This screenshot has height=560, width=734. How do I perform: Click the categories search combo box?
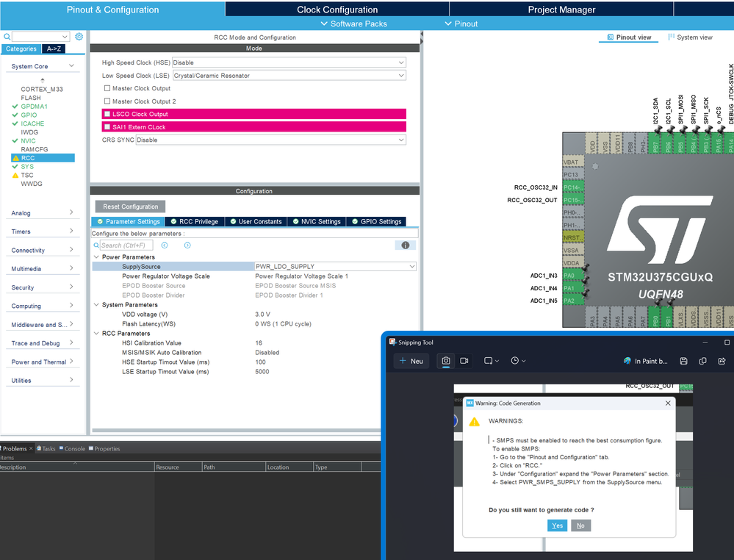[40, 37]
